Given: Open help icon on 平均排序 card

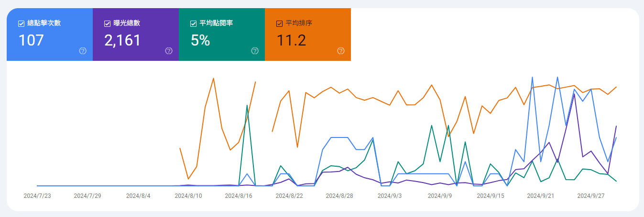Looking at the screenshot, I should (x=341, y=51).
